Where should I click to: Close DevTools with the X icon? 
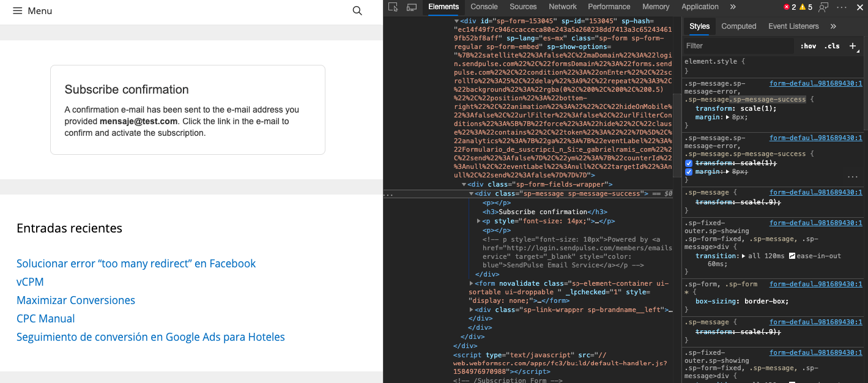[859, 7]
